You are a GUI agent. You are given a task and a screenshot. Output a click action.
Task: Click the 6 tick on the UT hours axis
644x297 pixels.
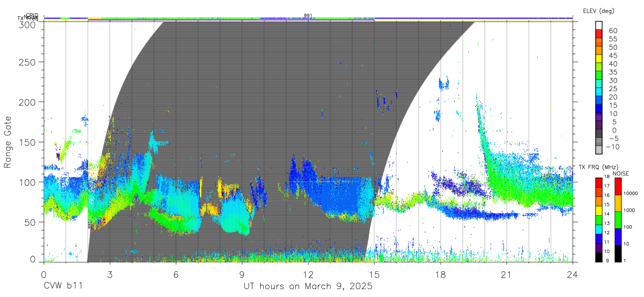(176, 274)
